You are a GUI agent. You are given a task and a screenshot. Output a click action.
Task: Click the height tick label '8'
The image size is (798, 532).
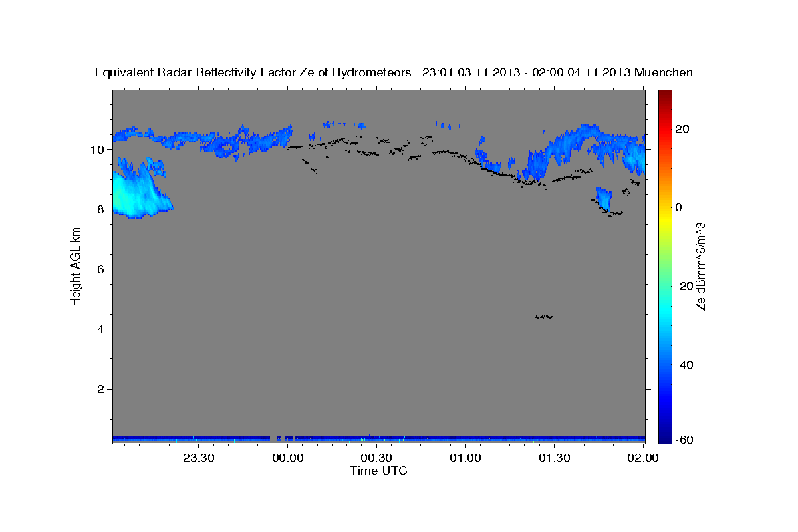100,209
